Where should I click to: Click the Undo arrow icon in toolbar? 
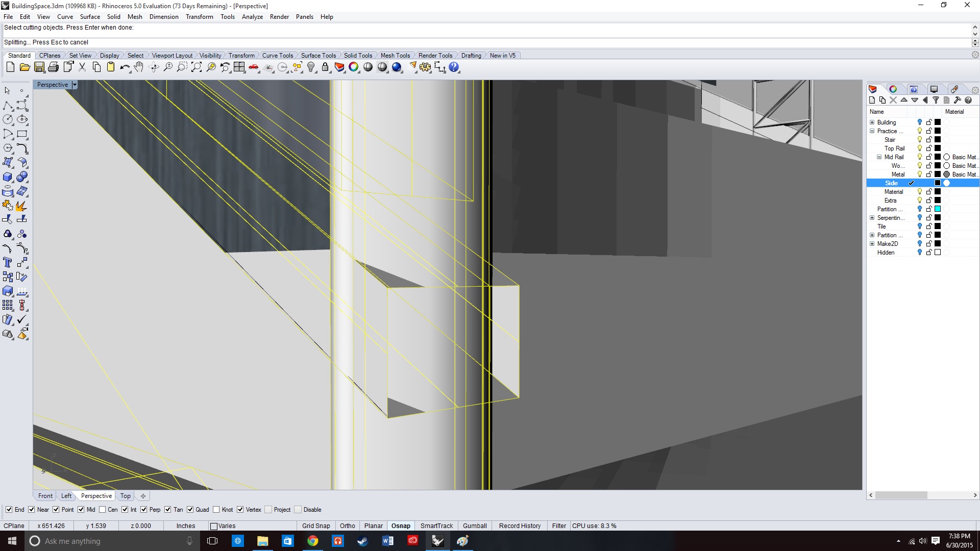(124, 67)
